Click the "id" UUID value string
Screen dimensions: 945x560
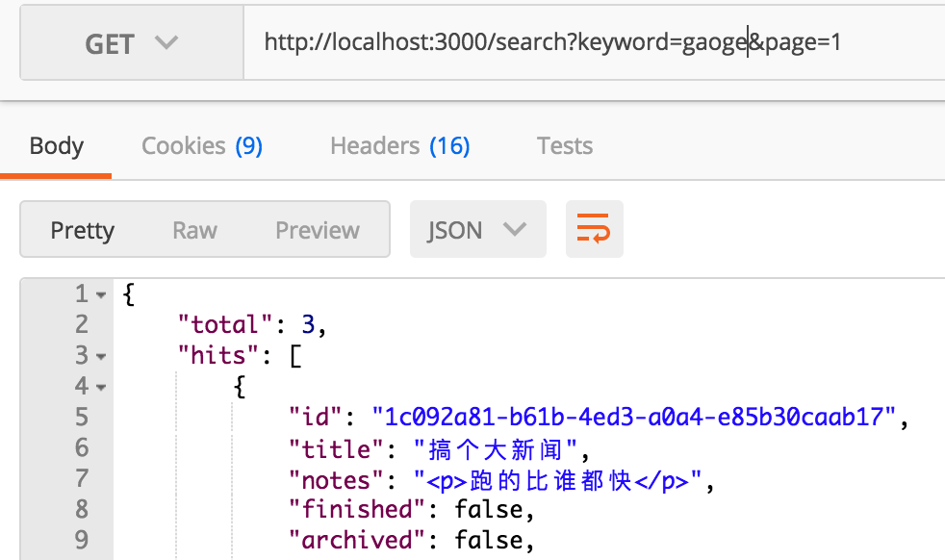coord(635,418)
